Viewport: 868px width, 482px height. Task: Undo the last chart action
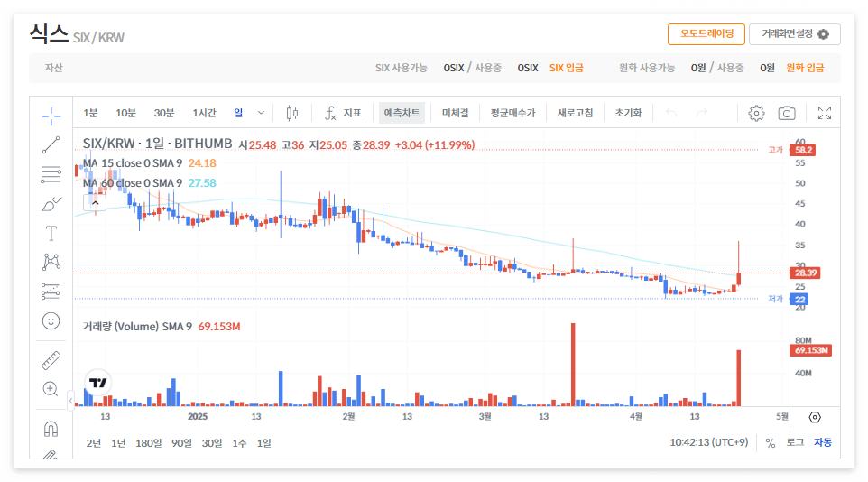[671, 113]
